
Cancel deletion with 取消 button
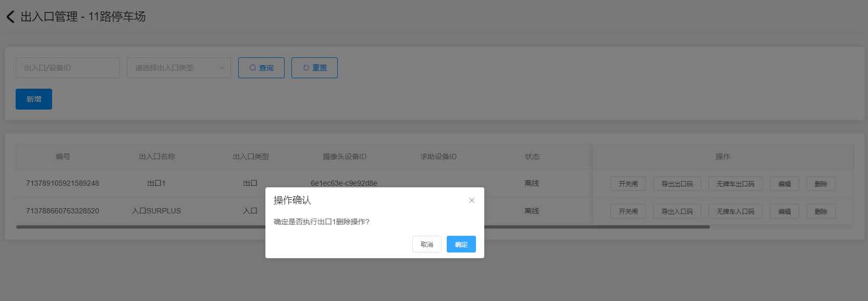pos(426,244)
